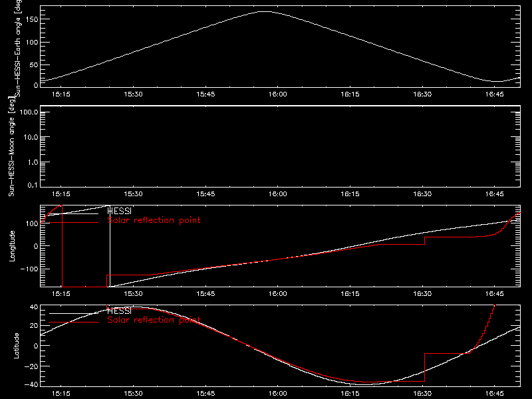Screen dimensions: 532x399
Task: Select the 150 tick on Earth angle axis
Action: click(32, 19)
